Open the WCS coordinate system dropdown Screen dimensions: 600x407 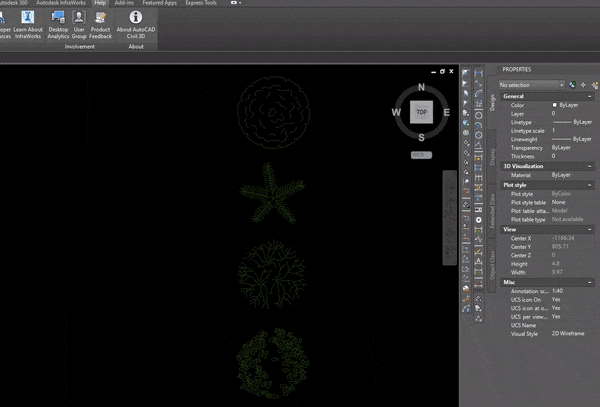421,155
